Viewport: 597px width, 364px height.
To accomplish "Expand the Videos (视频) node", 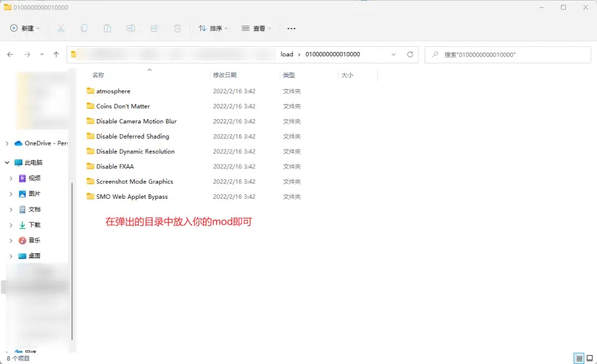I will tap(11, 178).
